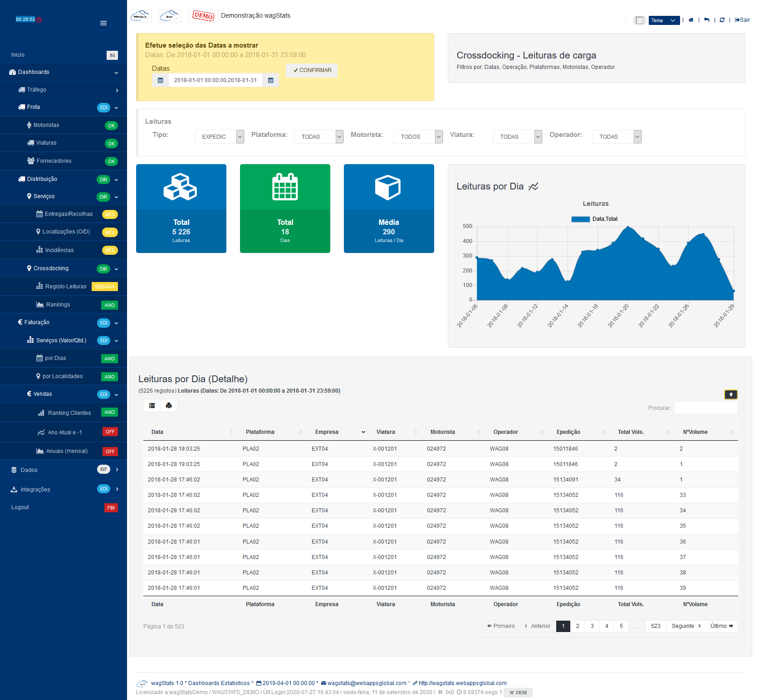Toggle the sidebar hamburger menu

(103, 23)
